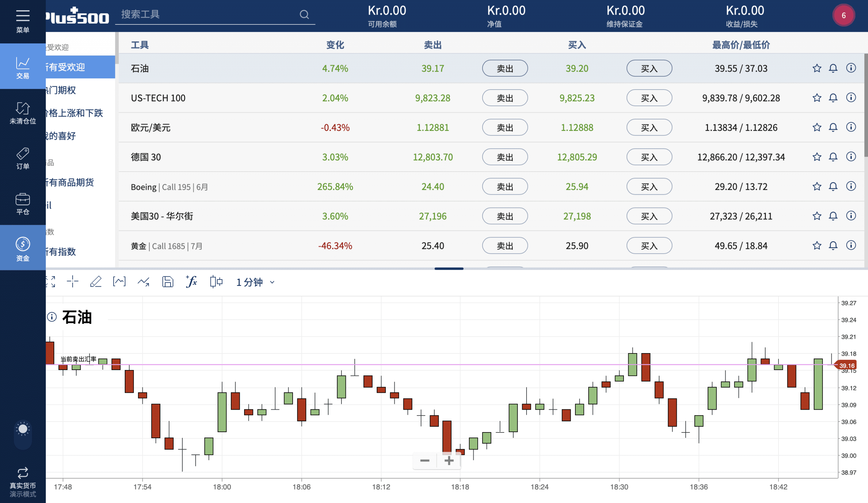This screenshot has width=868, height=503.
Task: Set alert bell for 欧元/美元
Action: 833,128
